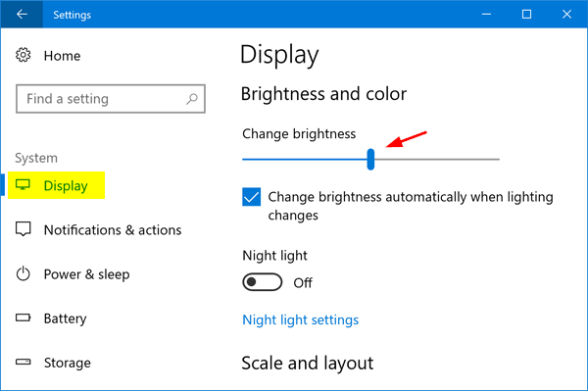Select Notifications & actions in the sidebar
This screenshot has height=391, width=588.
click(98, 229)
